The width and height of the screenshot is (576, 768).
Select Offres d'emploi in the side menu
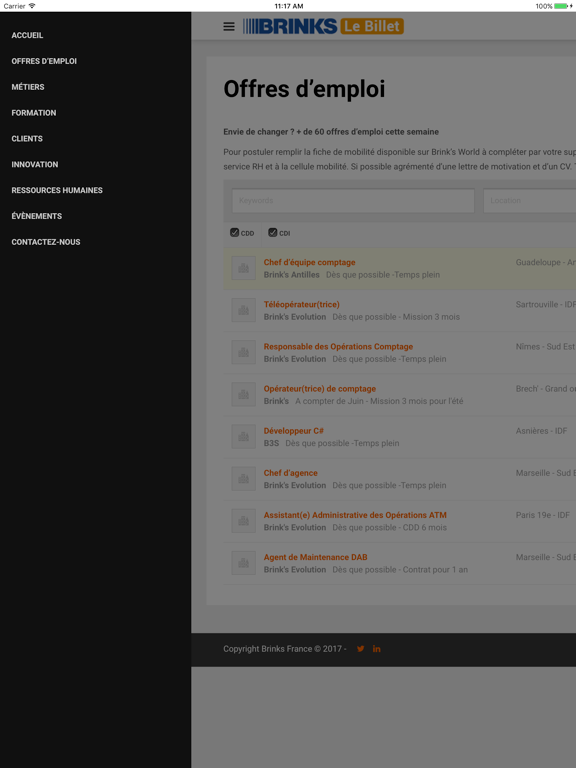coord(44,61)
